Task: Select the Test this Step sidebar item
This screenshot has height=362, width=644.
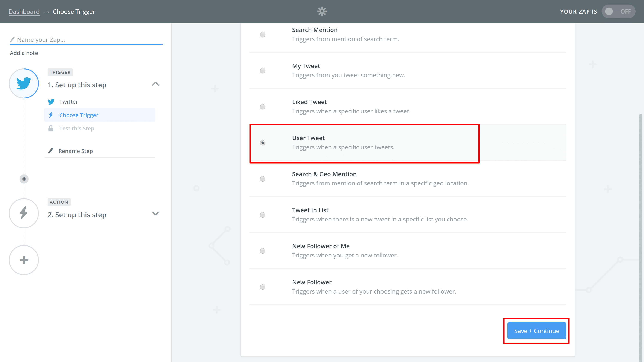Action: 76,128
